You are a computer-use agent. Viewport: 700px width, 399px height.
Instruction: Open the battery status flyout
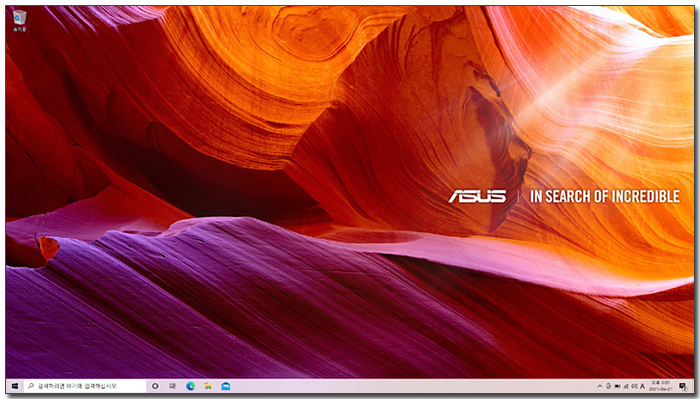(617, 386)
